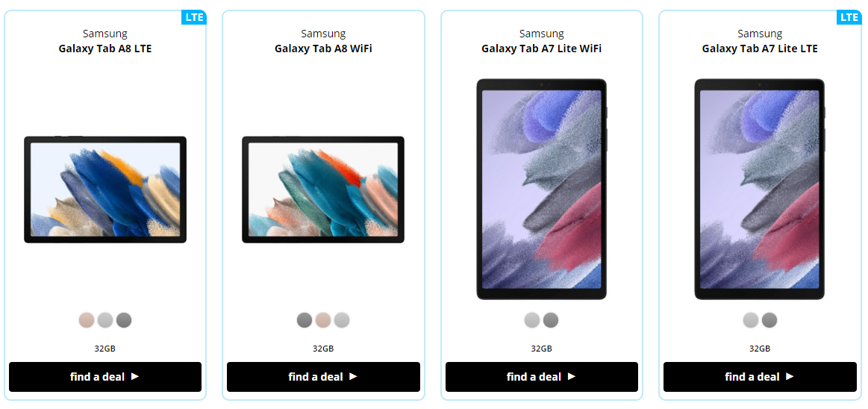Select gray color for Tab A7 Lite LTE

pos(769,320)
